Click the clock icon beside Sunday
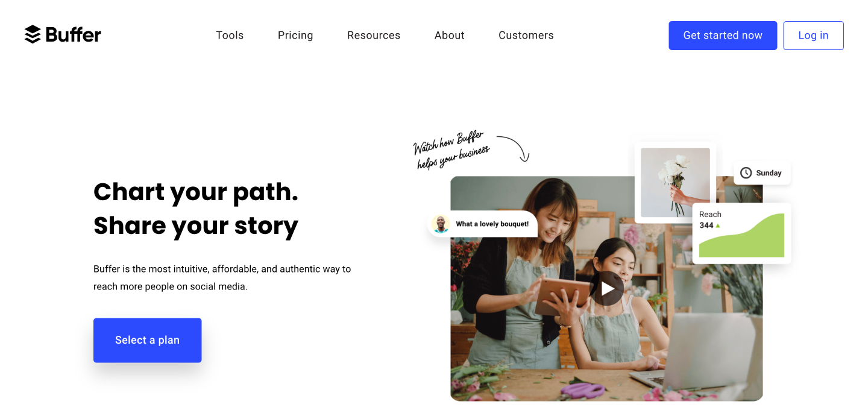This screenshot has height=407, width=868. [x=746, y=173]
